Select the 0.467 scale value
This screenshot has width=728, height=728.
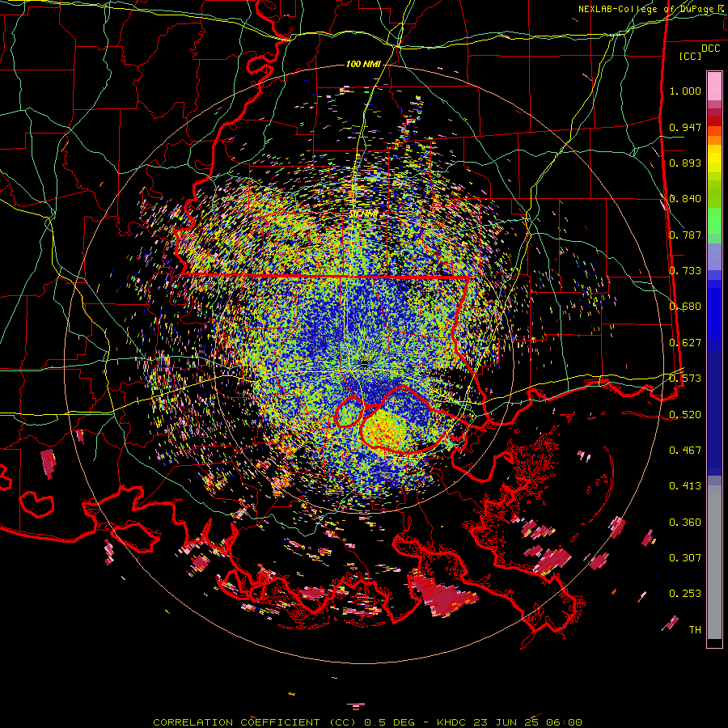[685, 451]
